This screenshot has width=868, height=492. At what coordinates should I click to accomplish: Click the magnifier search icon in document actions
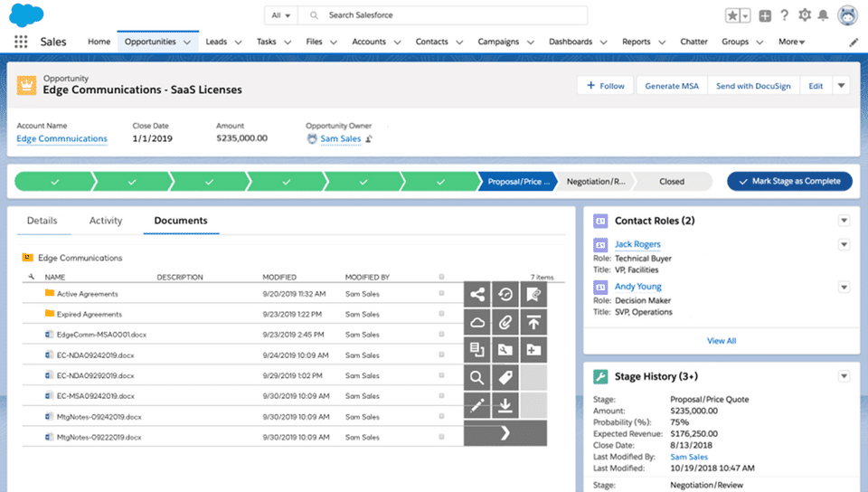[477, 378]
